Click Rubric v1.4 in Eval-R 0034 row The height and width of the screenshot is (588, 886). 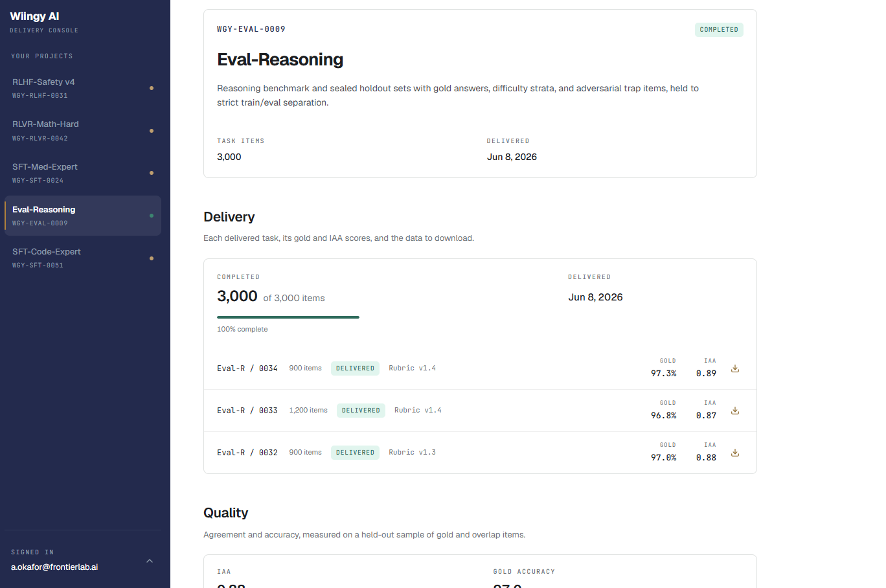(413, 368)
